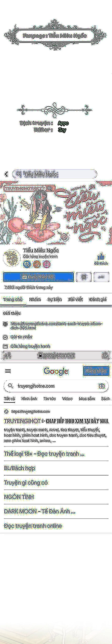Click Gửi tin nhắn messenger link
Viewport: 112px width, 644px height.
pos(21,337)
